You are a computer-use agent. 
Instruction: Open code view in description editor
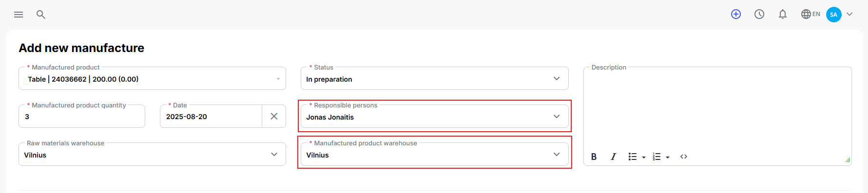tap(684, 157)
